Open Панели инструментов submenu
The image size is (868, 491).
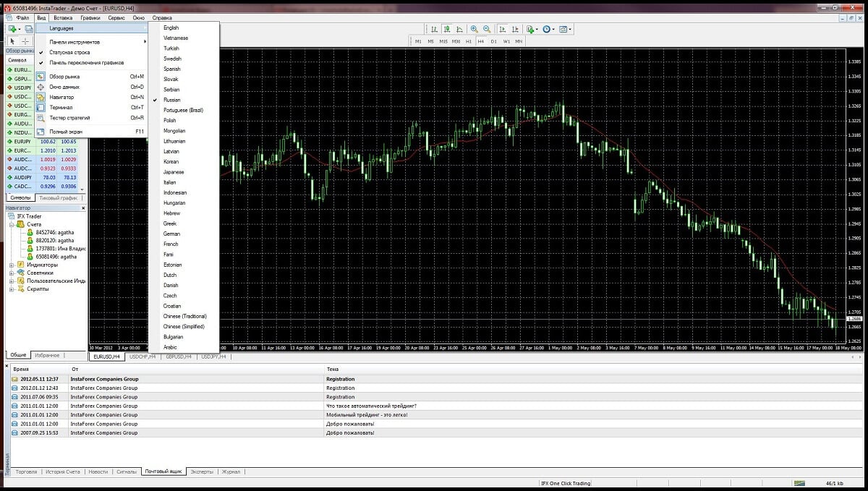[x=75, y=42]
